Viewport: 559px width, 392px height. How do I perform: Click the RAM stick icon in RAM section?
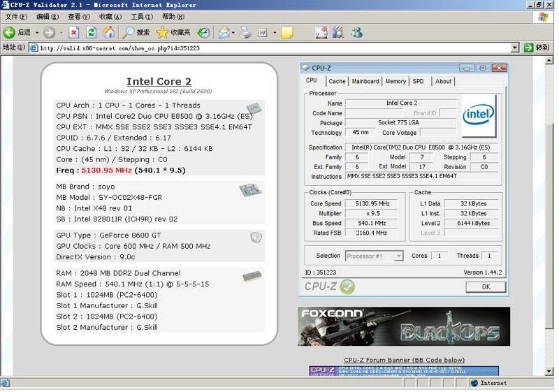pos(252,277)
